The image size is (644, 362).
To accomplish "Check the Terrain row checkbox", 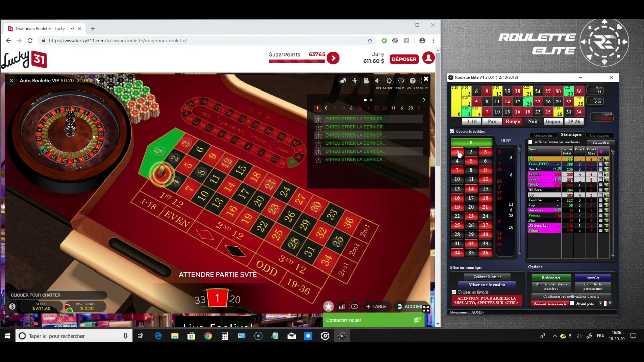I will (x=600, y=174).
